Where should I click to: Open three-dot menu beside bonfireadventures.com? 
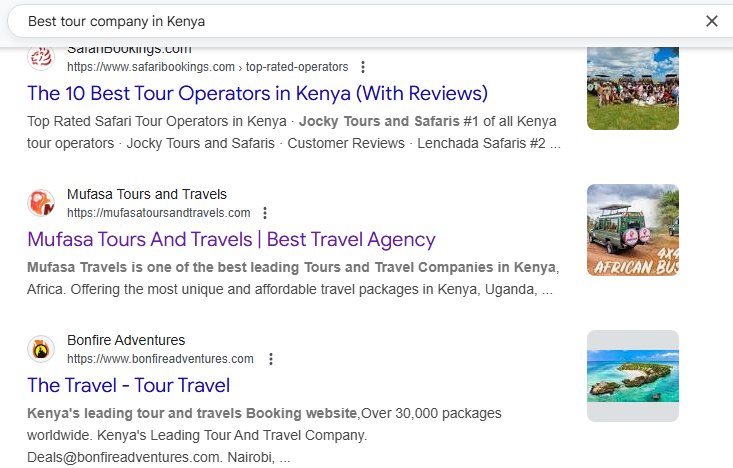pyautogui.click(x=269, y=359)
